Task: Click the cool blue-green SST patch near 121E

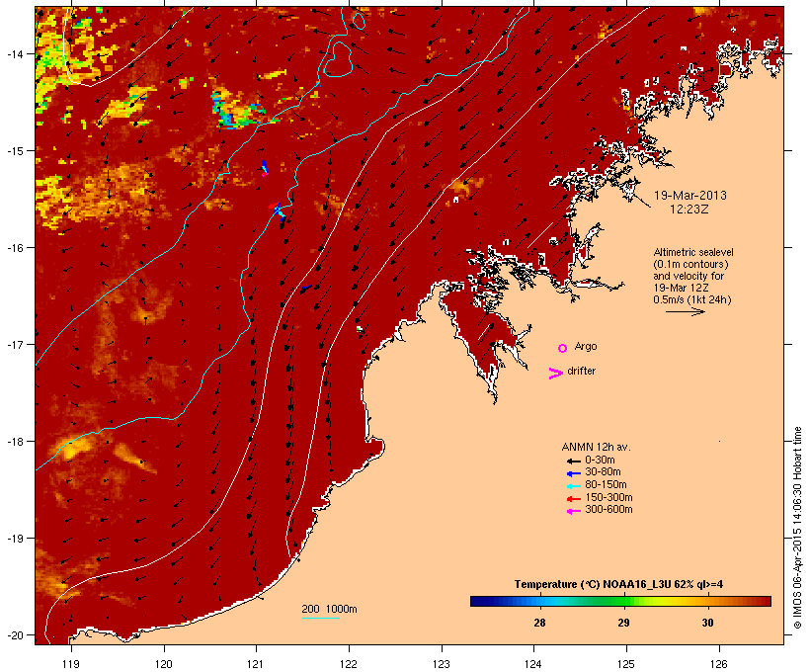Action: [x=239, y=111]
